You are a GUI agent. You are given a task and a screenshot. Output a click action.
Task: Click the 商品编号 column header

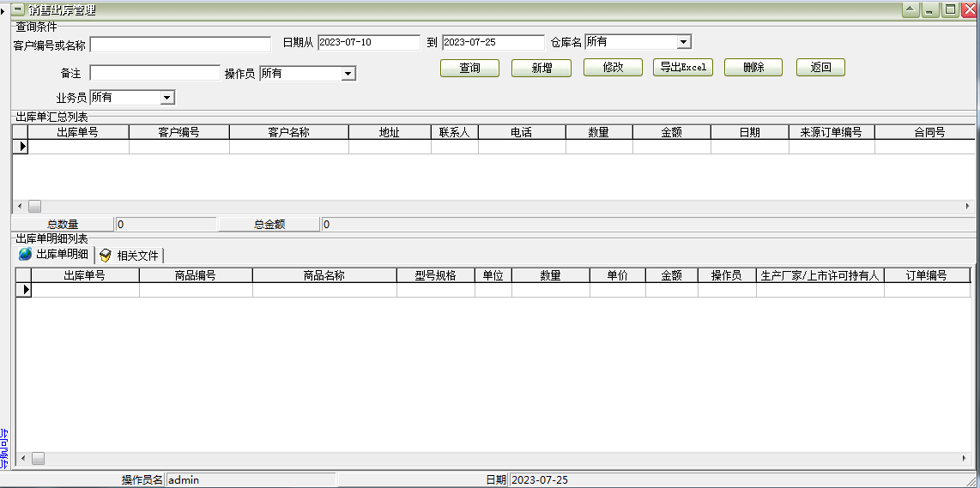click(x=196, y=275)
